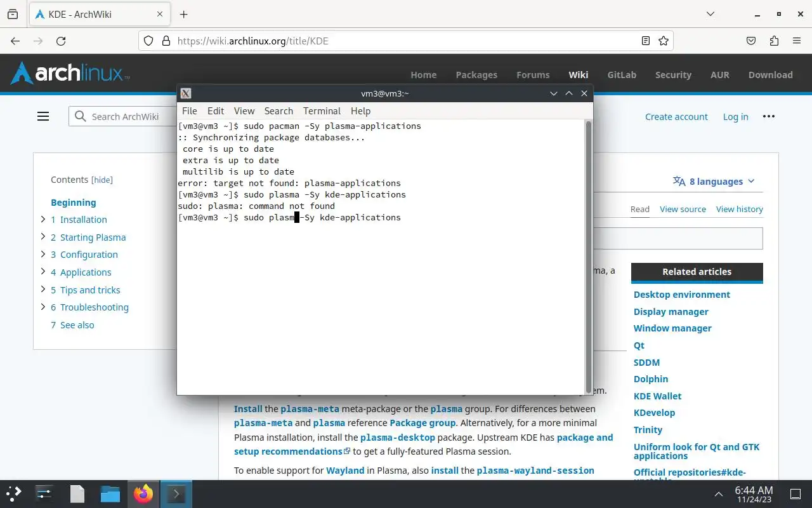Viewport: 812px width, 508px height.
Task: Follow the plasma-meta package link
Action: coord(310,408)
